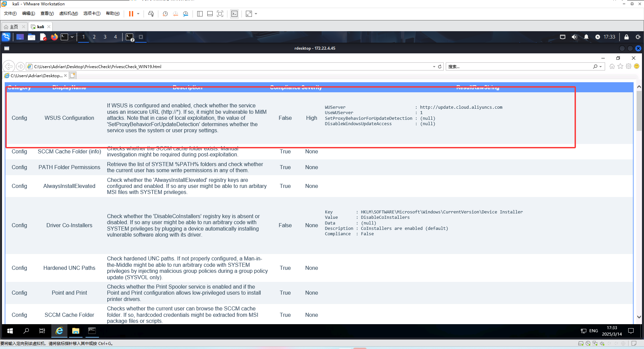Switch to workspace 3 in Kali panel
The image size is (644, 349).
105,37
